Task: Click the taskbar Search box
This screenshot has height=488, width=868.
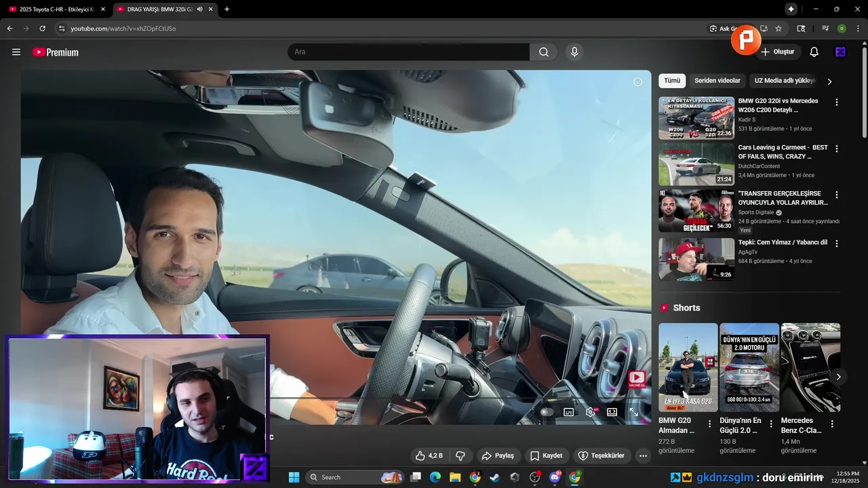Action: [x=354, y=477]
